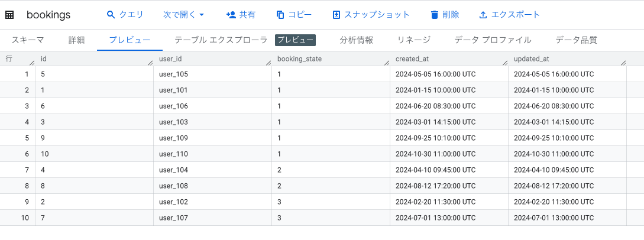Open the リネージ tab
Image resolution: width=644 pixels, height=240 pixels.
pyautogui.click(x=413, y=40)
